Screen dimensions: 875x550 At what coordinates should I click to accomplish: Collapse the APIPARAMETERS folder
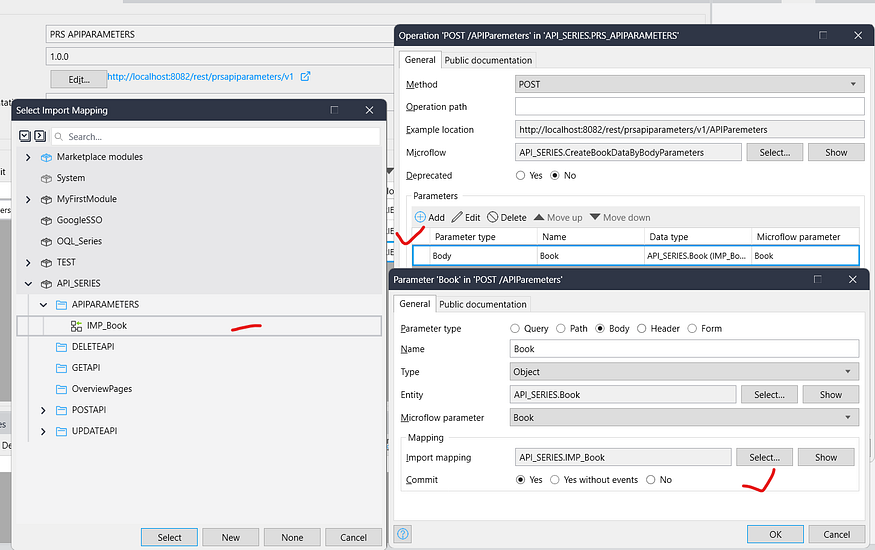click(x=44, y=304)
